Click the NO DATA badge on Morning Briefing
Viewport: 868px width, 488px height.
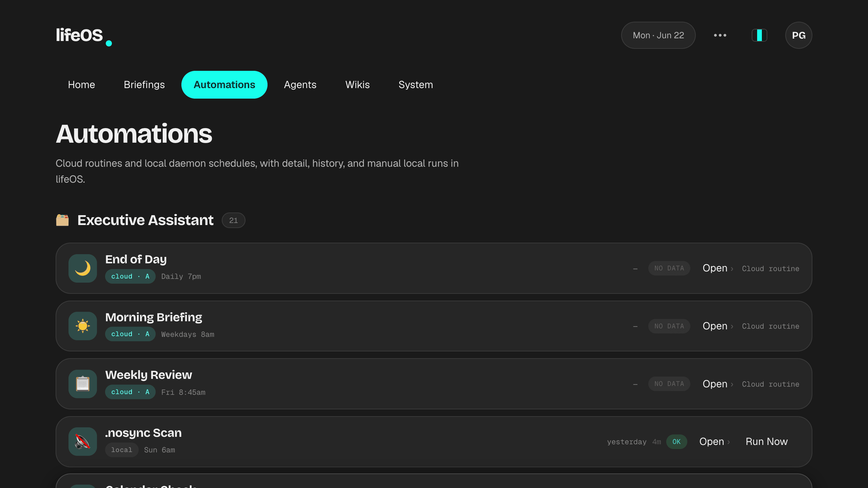click(669, 326)
